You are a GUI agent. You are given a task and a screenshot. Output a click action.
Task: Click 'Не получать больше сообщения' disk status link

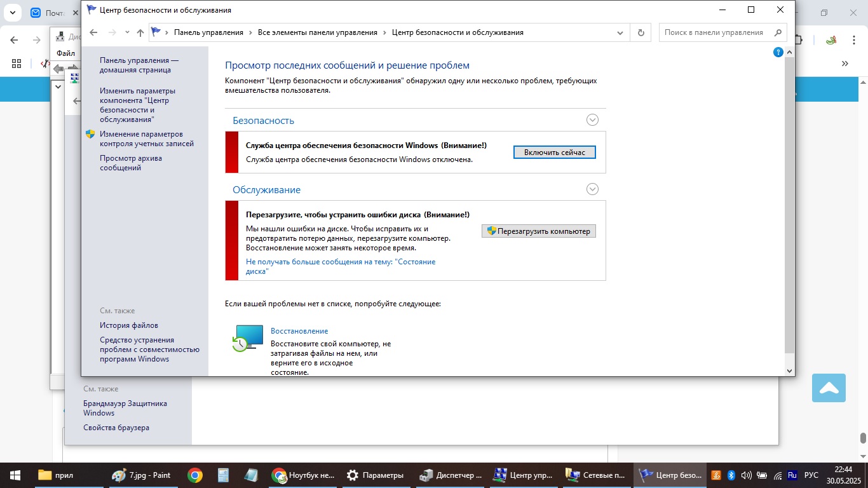(x=341, y=266)
